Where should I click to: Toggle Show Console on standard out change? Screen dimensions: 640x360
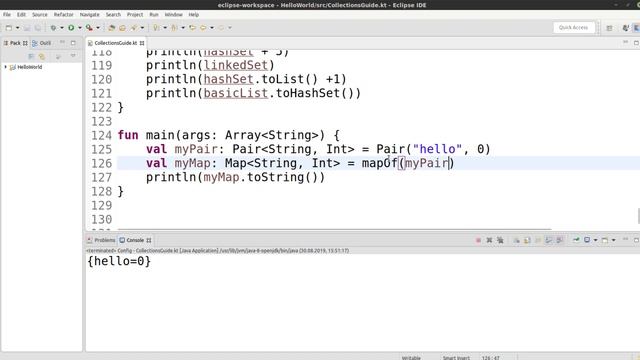coord(549,240)
